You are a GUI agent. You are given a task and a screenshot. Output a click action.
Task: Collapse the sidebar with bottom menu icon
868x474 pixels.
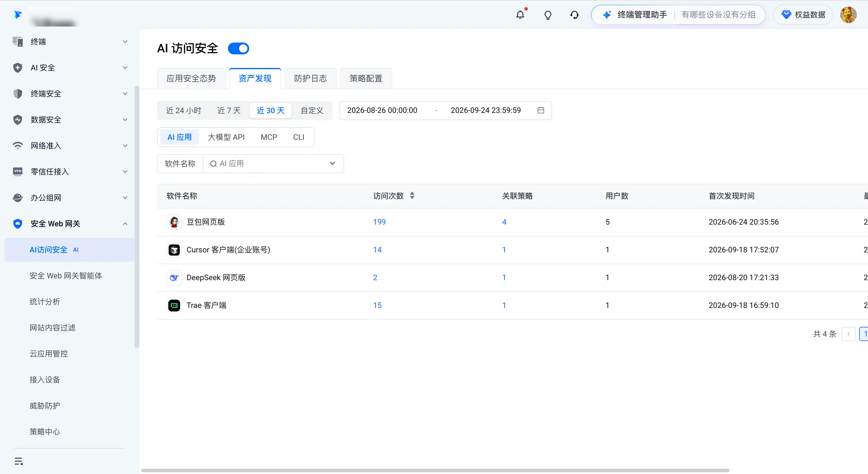coord(19,461)
